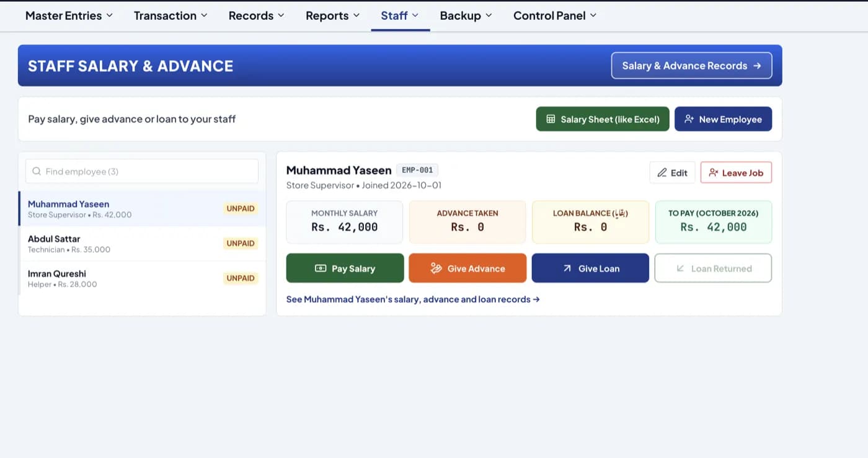
Task: Click the magnifier icon in employee search
Action: (x=37, y=171)
